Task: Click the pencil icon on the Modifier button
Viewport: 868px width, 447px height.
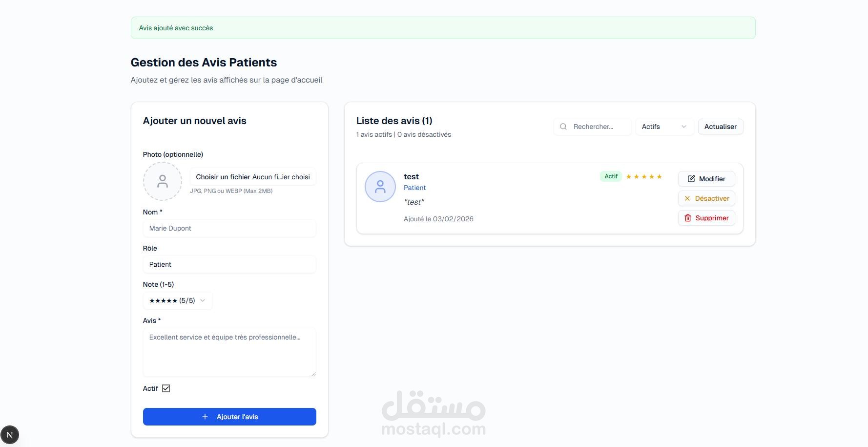Action: click(x=691, y=179)
